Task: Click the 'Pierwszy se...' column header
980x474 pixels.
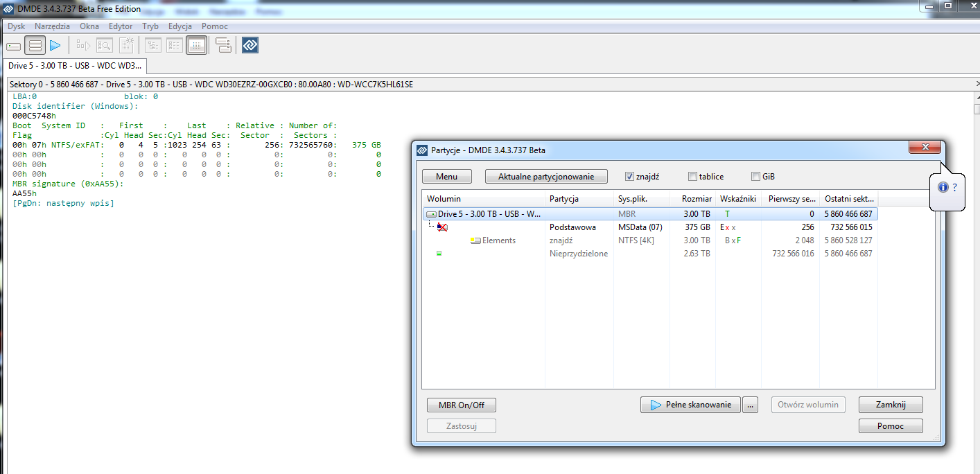Action: pyautogui.click(x=791, y=199)
